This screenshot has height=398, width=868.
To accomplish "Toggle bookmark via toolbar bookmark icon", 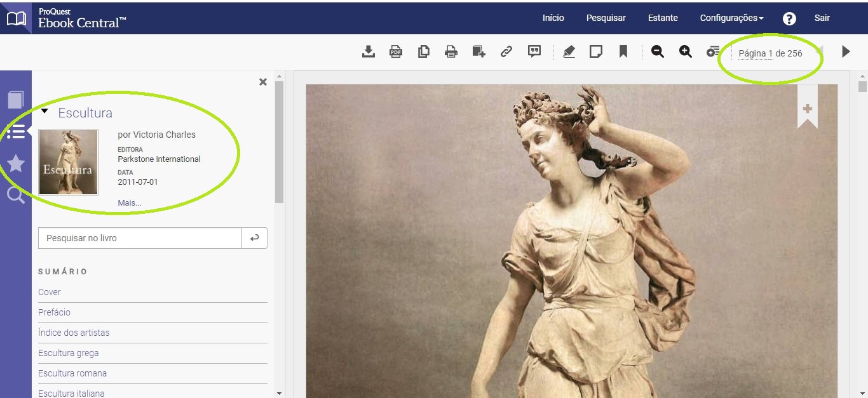I will coord(623,52).
